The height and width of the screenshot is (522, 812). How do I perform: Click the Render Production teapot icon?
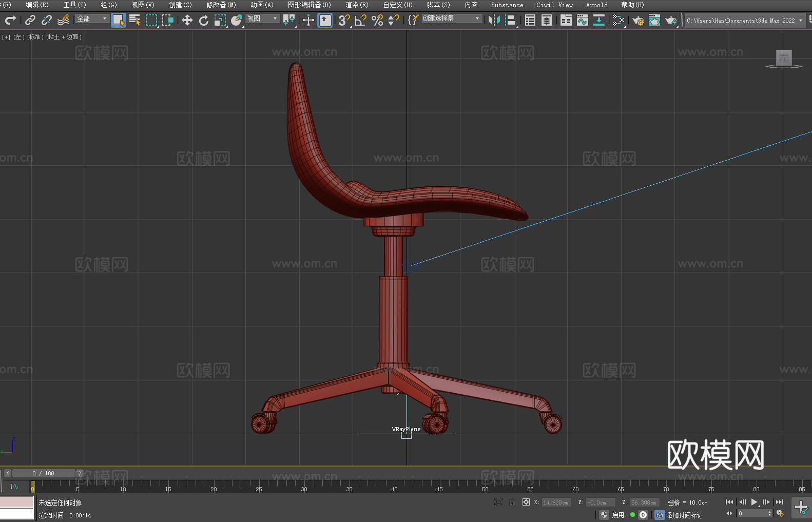pyautogui.click(x=671, y=20)
